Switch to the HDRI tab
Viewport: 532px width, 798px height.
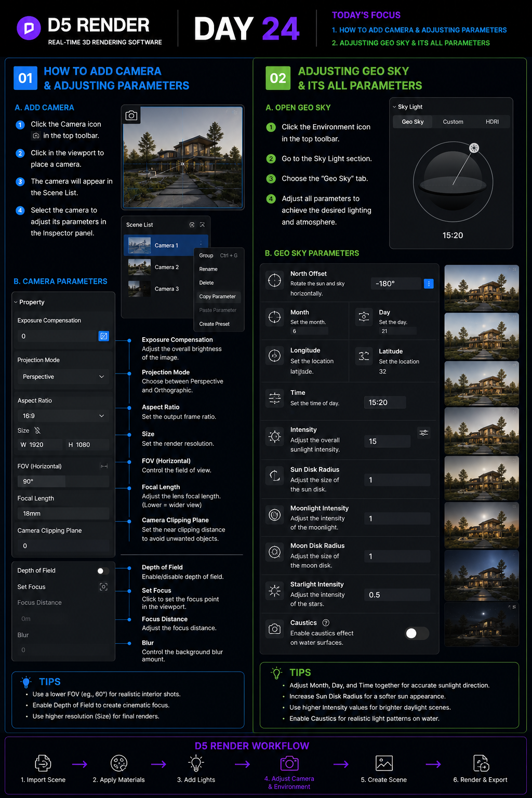point(492,122)
